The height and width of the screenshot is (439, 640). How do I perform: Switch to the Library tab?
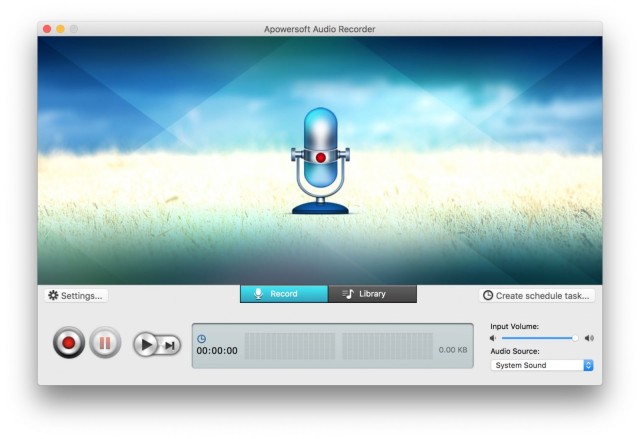(x=372, y=294)
